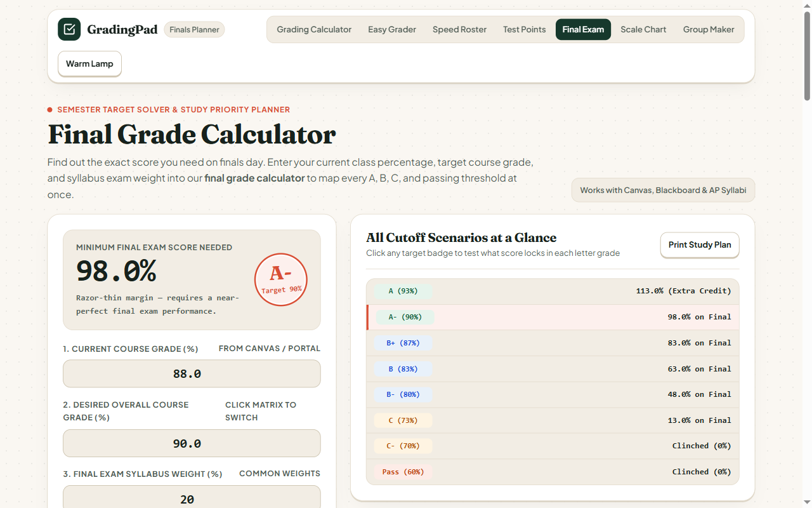Click the Finals Planner badge
Viewport: 812px width, 508px height.
(194, 29)
